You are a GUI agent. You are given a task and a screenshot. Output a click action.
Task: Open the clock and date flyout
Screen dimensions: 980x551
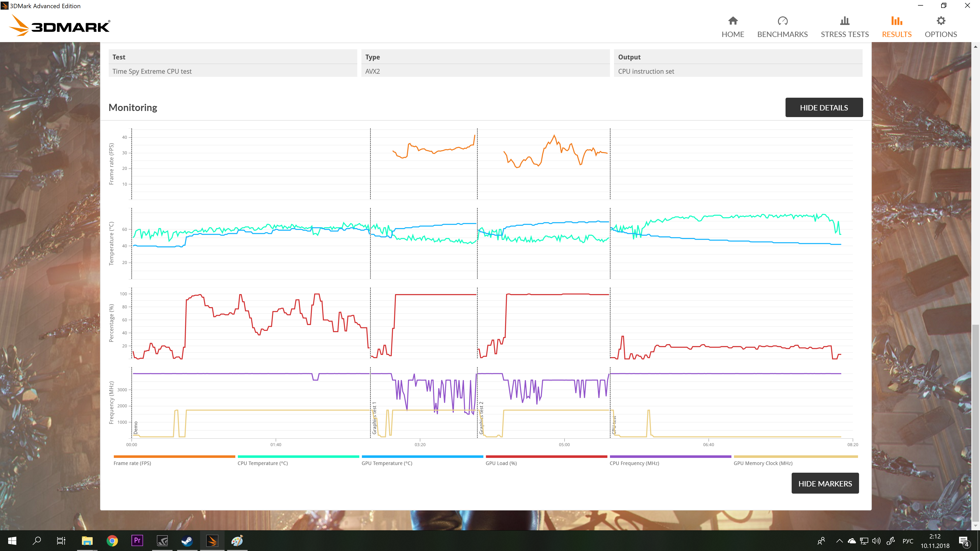pyautogui.click(x=935, y=541)
